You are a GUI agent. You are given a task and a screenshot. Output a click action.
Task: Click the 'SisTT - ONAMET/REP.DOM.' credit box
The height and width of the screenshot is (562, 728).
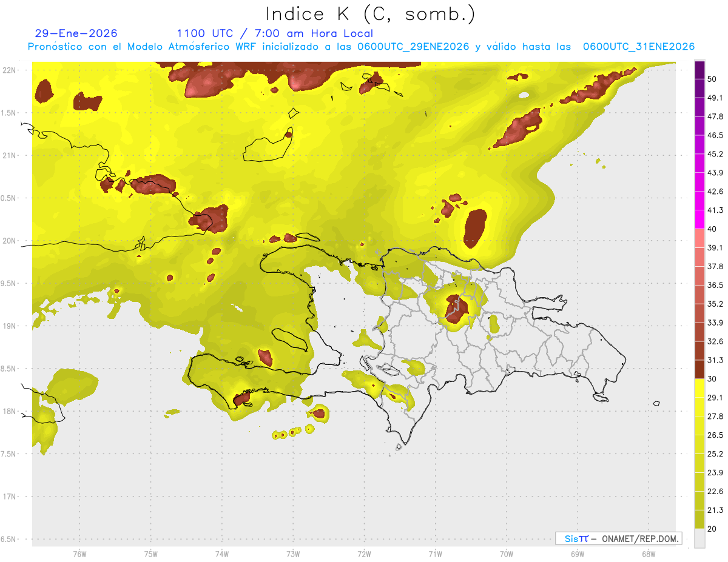pyautogui.click(x=618, y=538)
